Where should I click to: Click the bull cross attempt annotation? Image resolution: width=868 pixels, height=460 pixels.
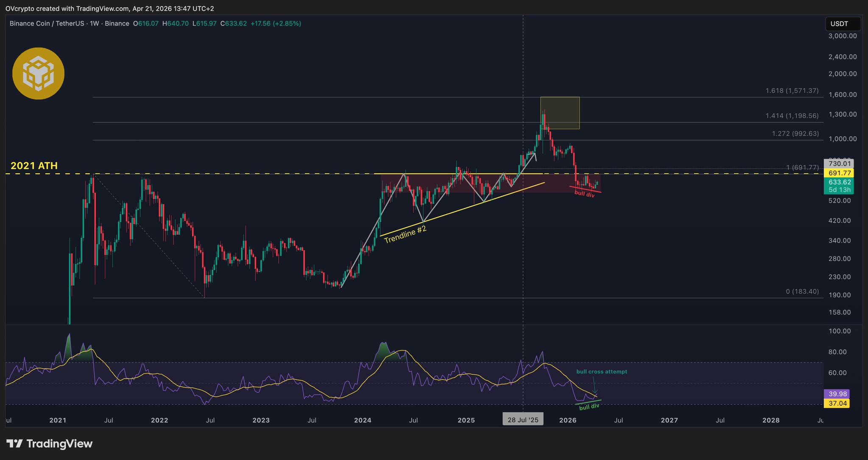coord(601,372)
